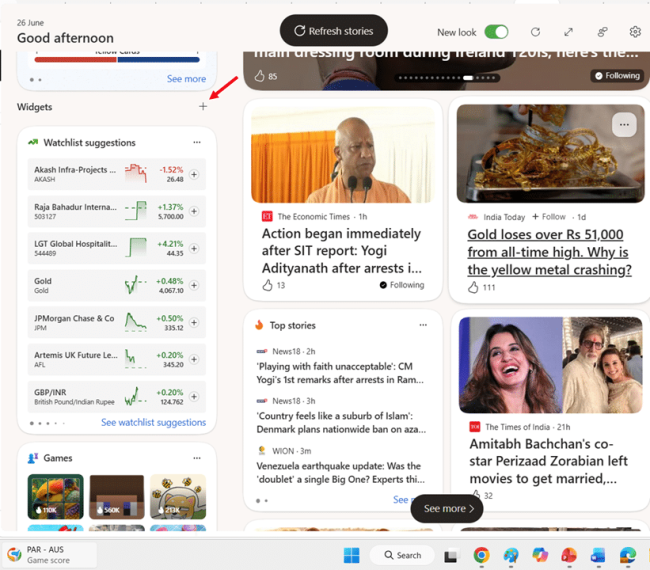Open the Paint icon in the taskbar
650x570 pixels.
click(x=511, y=555)
